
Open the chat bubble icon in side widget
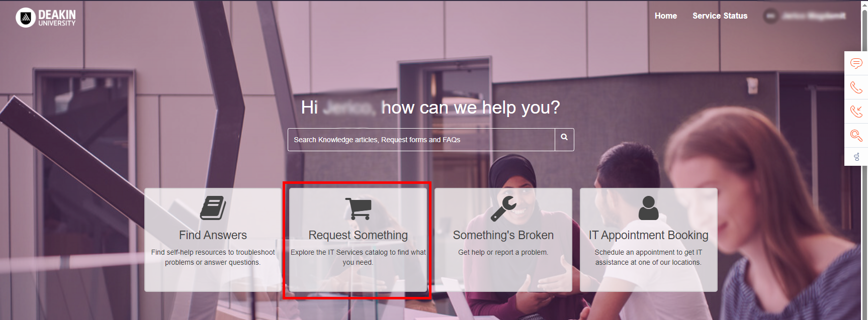click(x=856, y=63)
